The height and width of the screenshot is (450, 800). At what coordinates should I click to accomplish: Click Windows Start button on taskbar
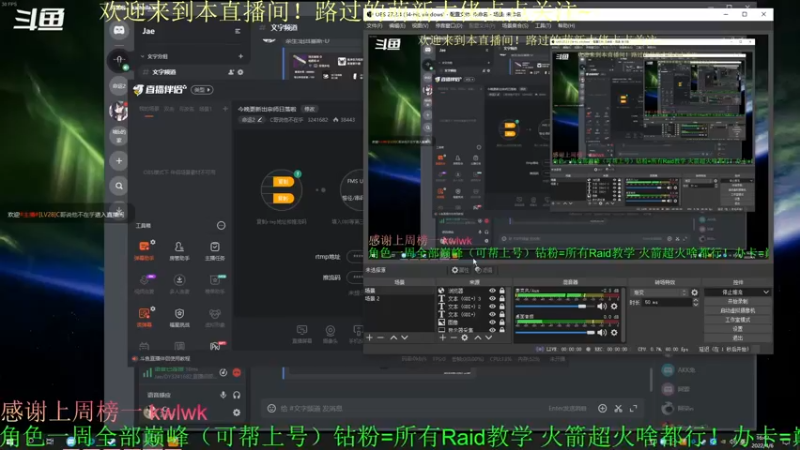click(x=10, y=442)
